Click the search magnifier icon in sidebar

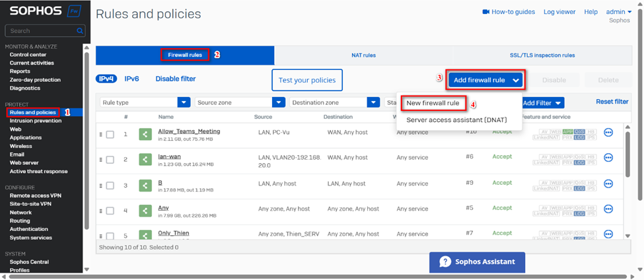80,31
